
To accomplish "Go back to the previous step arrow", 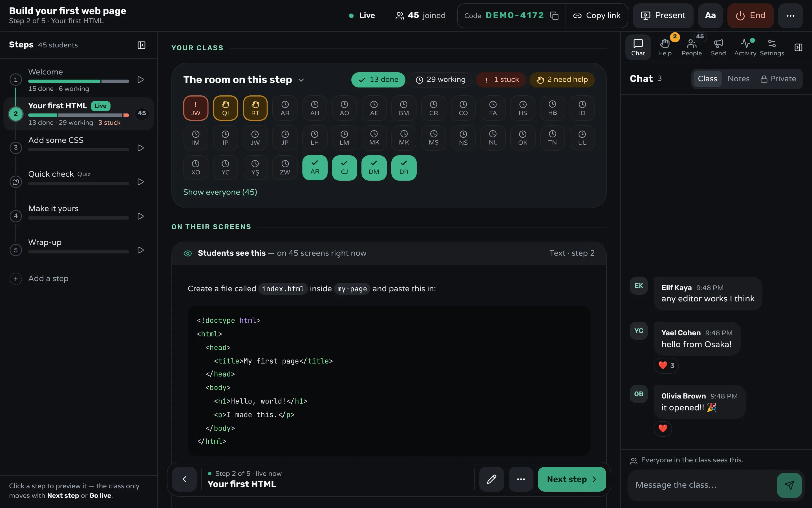I will click(184, 479).
